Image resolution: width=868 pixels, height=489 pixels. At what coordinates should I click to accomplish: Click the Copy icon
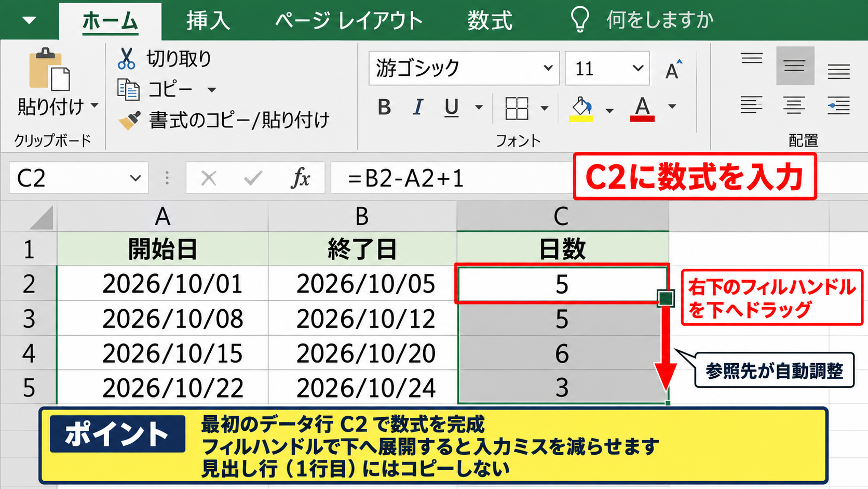point(128,89)
